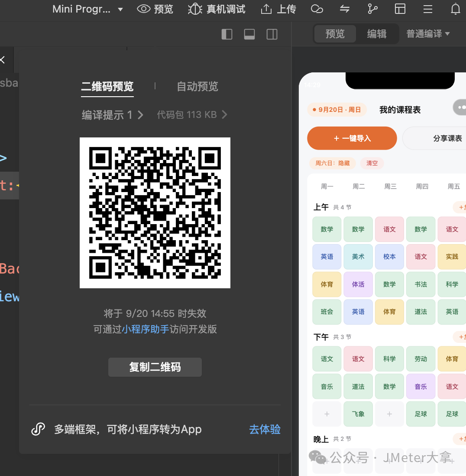Tap the 清空 chip
The height and width of the screenshot is (476, 466).
tap(372, 163)
